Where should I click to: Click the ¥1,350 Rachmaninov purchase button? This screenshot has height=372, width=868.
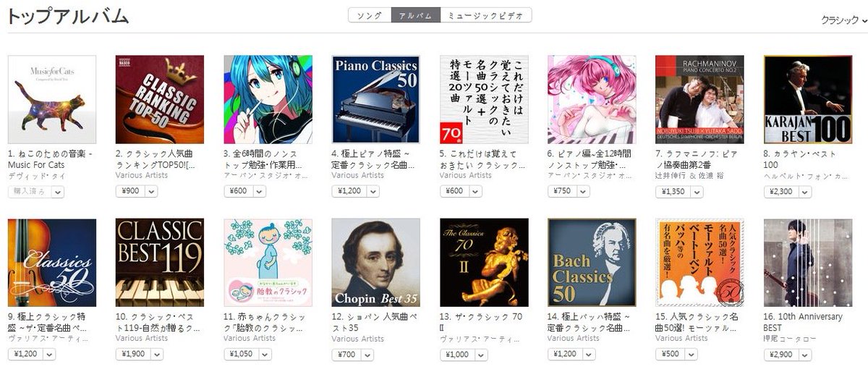[674, 192]
